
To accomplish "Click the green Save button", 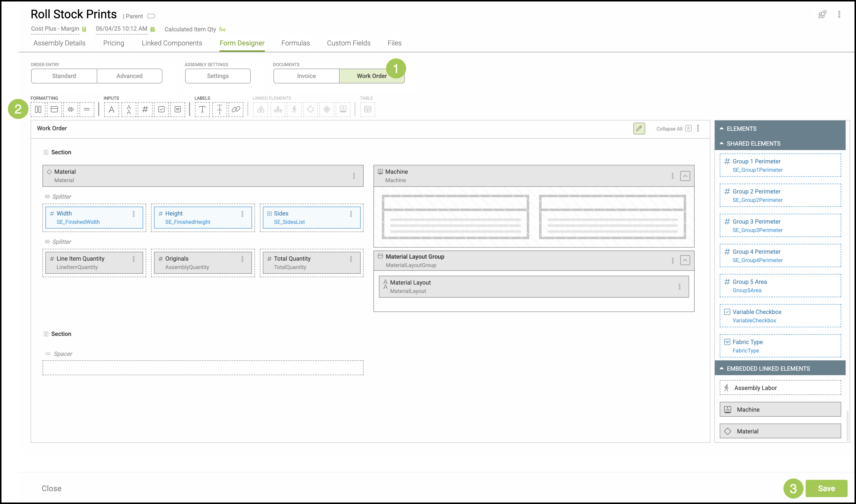I will click(826, 488).
